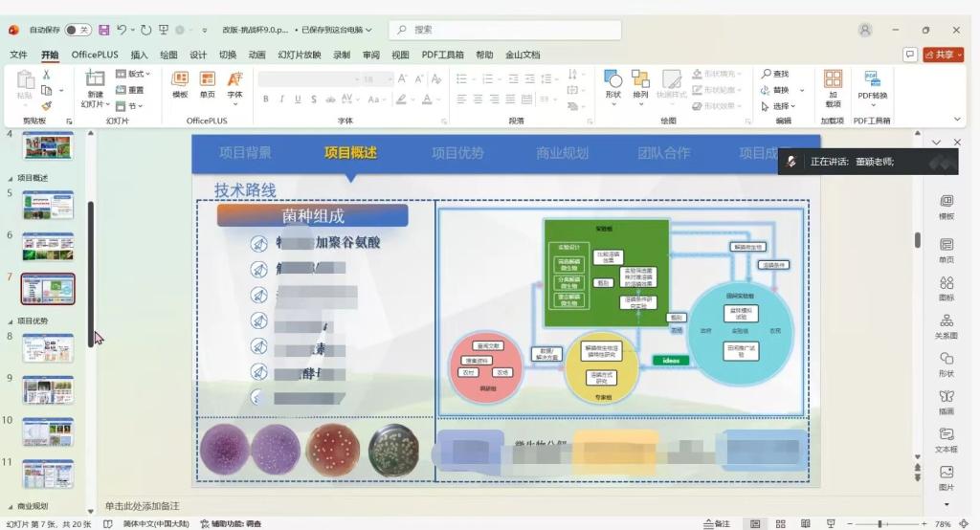Select slide 9 thumbnail

[x=48, y=389]
